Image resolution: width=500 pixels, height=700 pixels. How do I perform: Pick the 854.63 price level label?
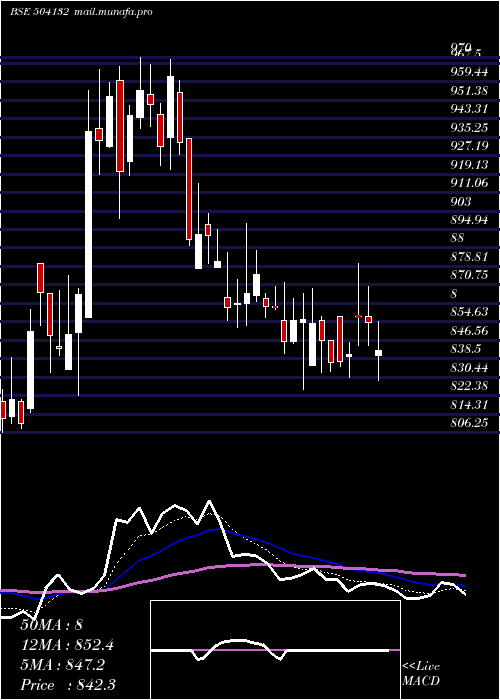coord(469,312)
